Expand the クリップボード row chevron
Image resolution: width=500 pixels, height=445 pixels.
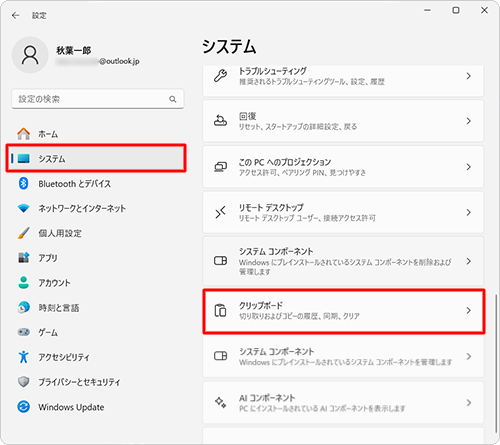468,310
